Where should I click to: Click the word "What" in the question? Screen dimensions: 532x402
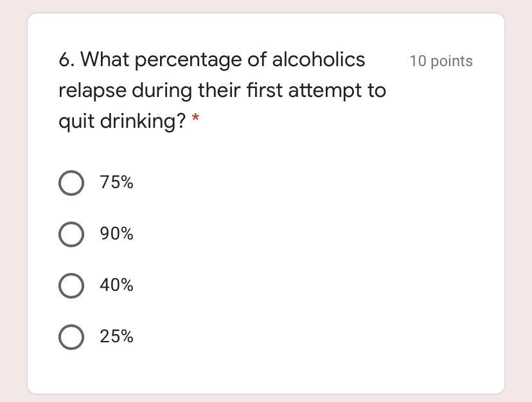(104, 60)
